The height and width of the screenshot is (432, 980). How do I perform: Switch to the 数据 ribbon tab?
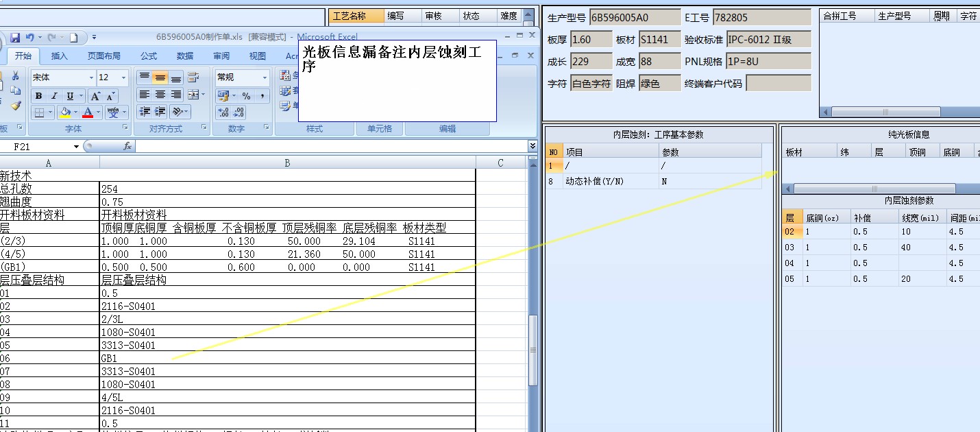(185, 56)
